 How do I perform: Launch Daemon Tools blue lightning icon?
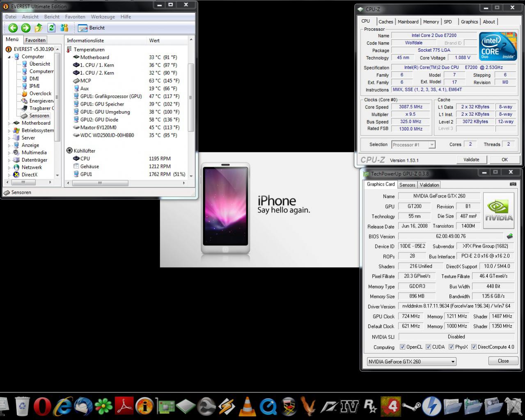tap(431, 407)
